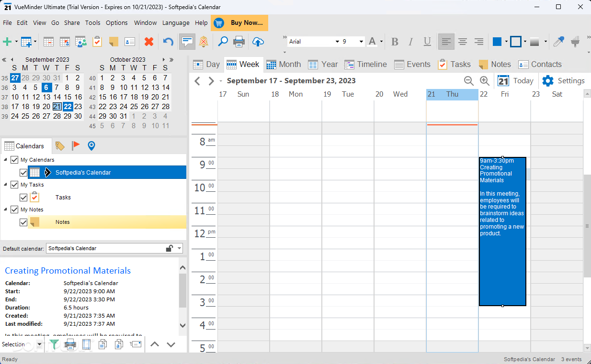Open the location pin tab icon

pyautogui.click(x=91, y=145)
